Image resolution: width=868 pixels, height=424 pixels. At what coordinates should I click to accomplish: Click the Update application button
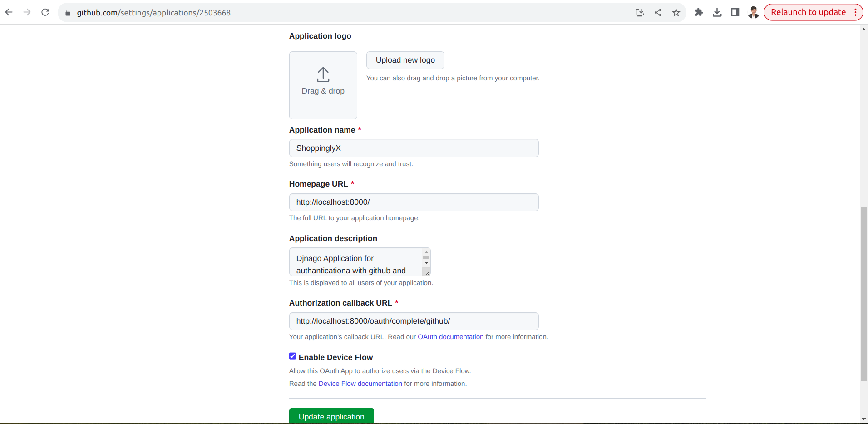point(331,416)
